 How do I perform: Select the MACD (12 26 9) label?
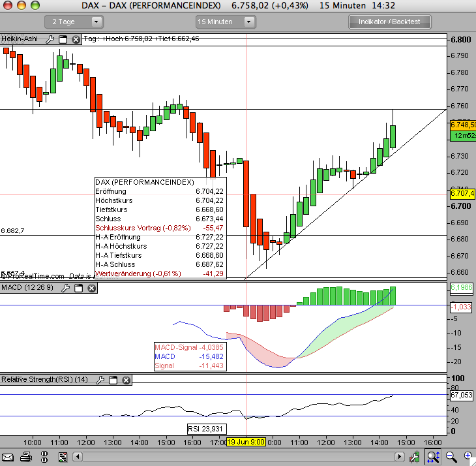pos(27,287)
